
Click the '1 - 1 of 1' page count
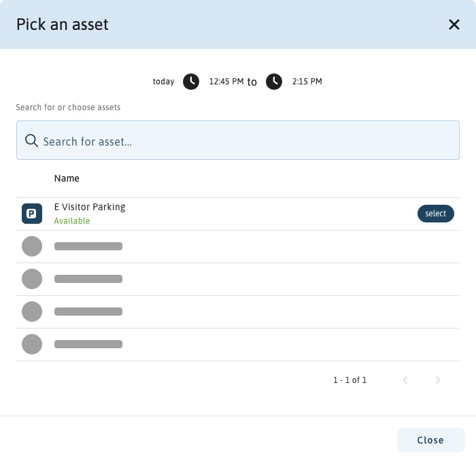[350, 380]
